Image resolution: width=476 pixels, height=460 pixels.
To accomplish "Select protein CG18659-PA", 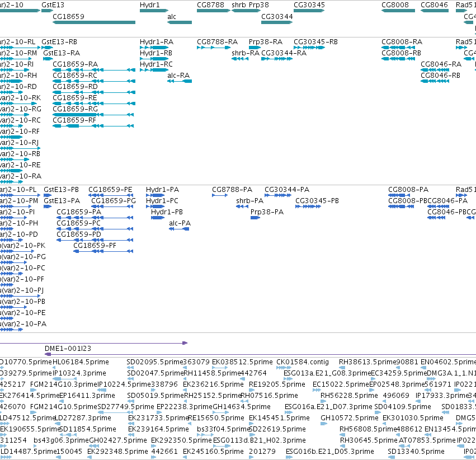I will tap(79, 212).
